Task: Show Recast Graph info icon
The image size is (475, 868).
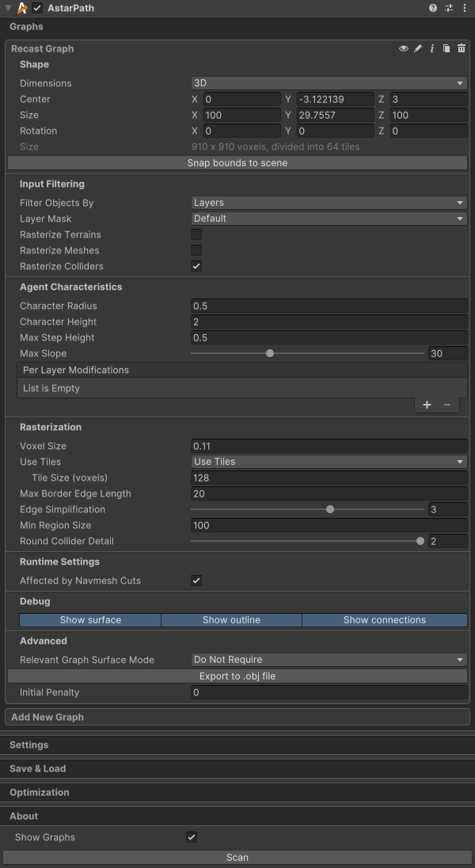Action: [x=432, y=49]
